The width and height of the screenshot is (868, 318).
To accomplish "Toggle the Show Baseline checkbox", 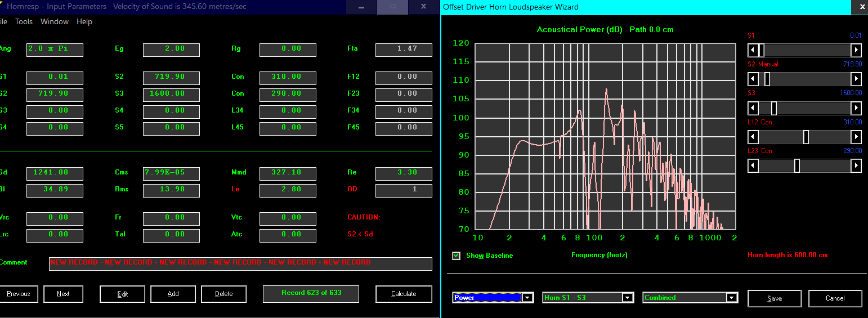I will 457,256.
